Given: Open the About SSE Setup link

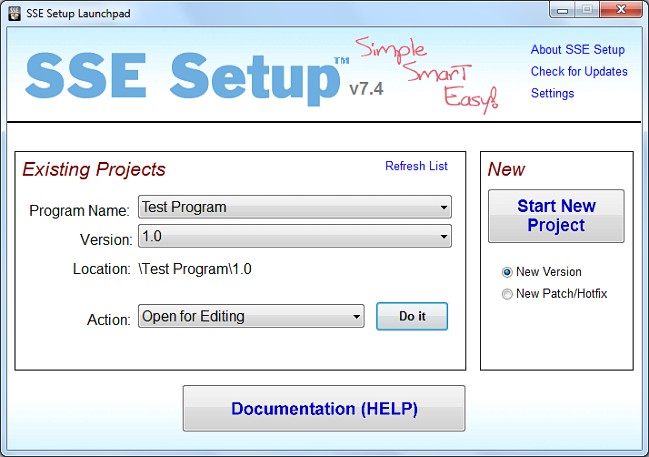Looking at the screenshot, I should pos(577,50).
